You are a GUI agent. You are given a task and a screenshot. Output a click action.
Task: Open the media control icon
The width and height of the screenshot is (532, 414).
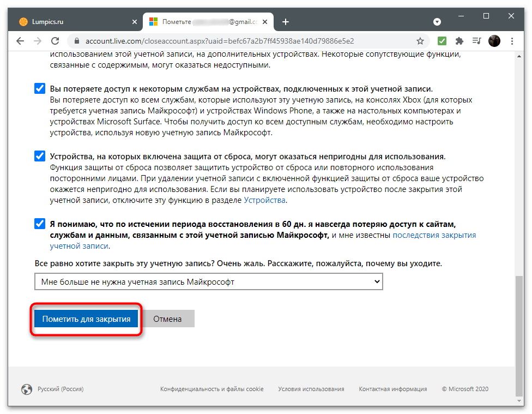click(477, 41)
